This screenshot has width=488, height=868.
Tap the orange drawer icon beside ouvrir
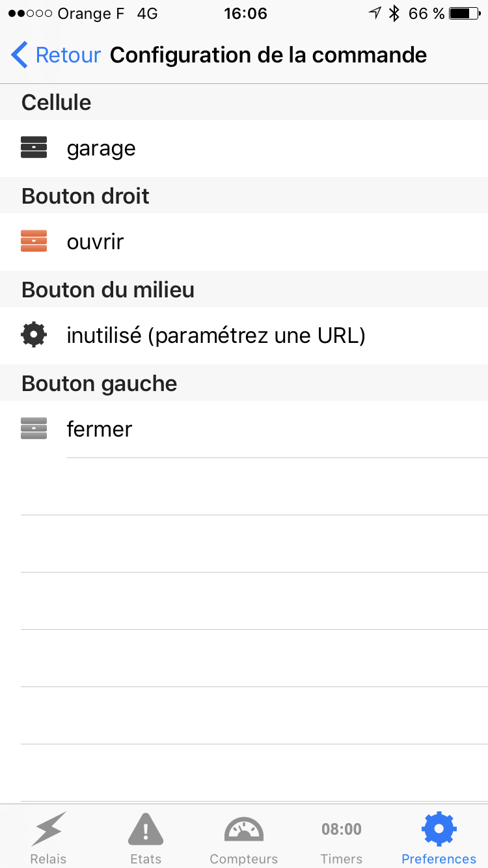pyautogui.click(x=34, y=241)
